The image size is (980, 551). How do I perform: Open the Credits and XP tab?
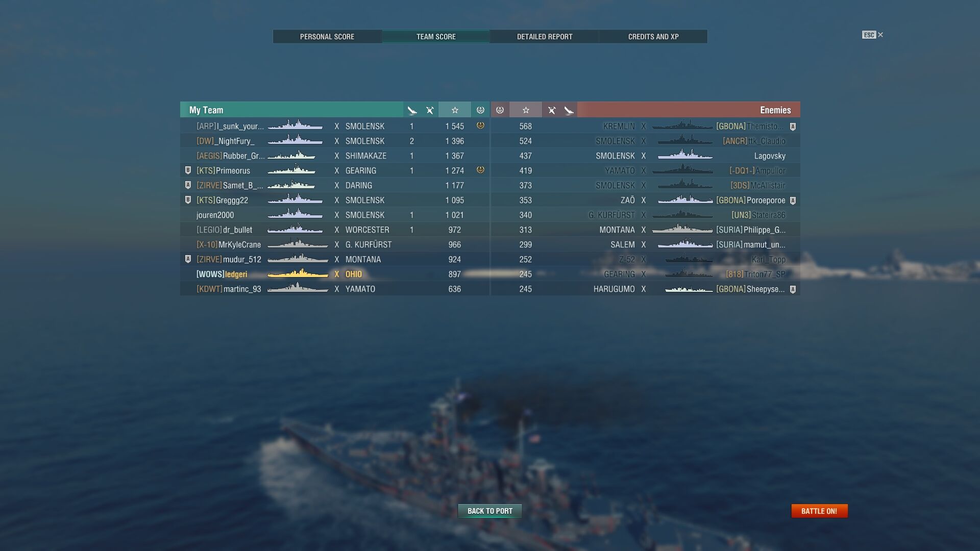(x=653, y=37)
